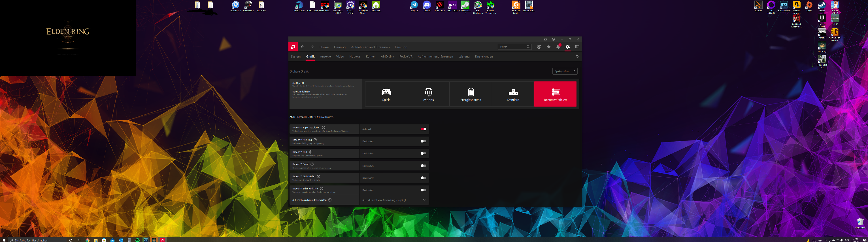Open AMD Radeon Software taskbar icon
Viewport: 868px width, 242px height.
[162, 240]
